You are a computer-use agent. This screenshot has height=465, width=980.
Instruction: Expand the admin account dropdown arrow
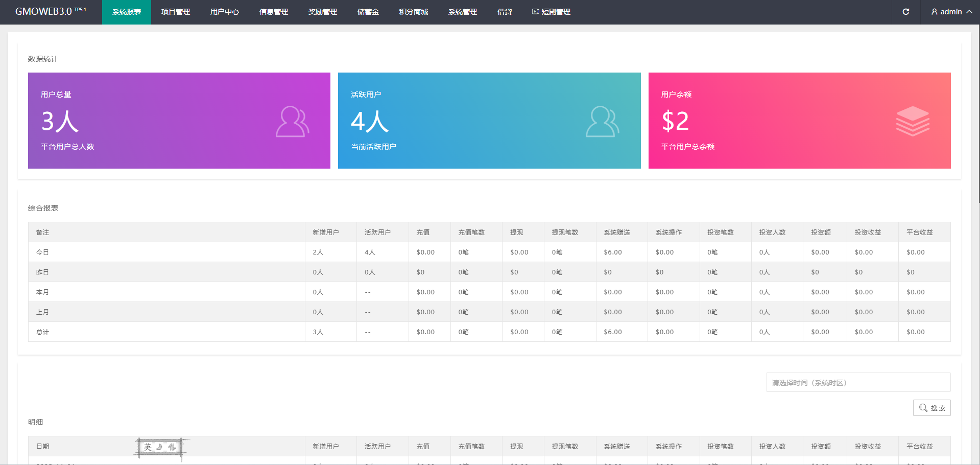coord(969,12)
